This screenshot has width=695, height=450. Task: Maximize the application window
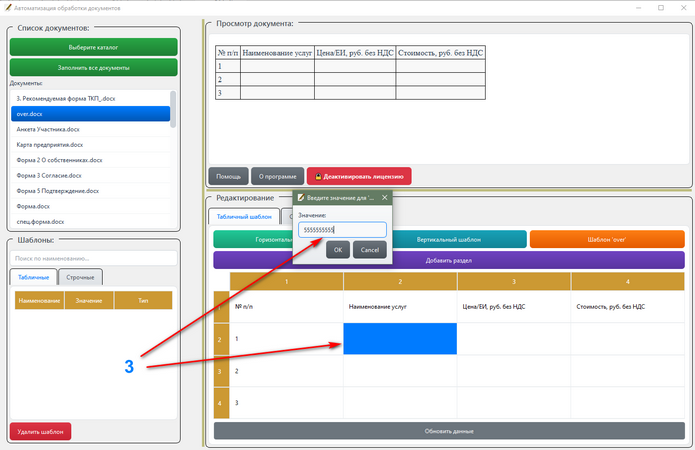coord(661,8)
